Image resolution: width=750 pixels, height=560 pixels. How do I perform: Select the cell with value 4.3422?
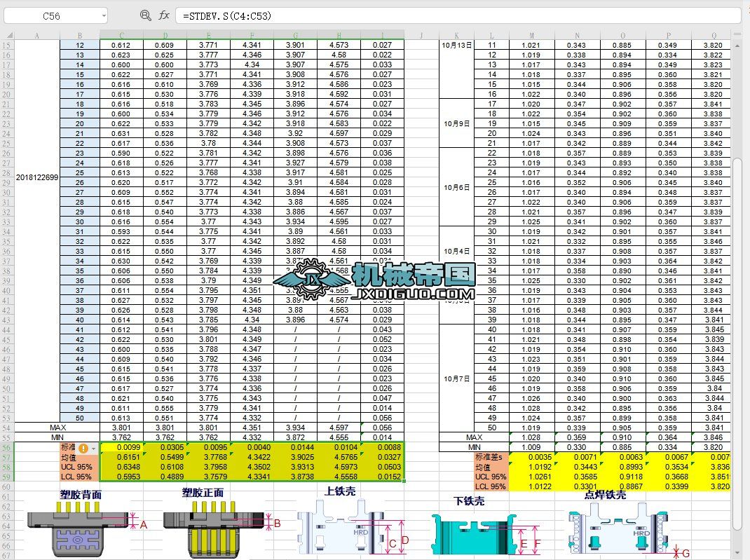click(x=252, y=457)
